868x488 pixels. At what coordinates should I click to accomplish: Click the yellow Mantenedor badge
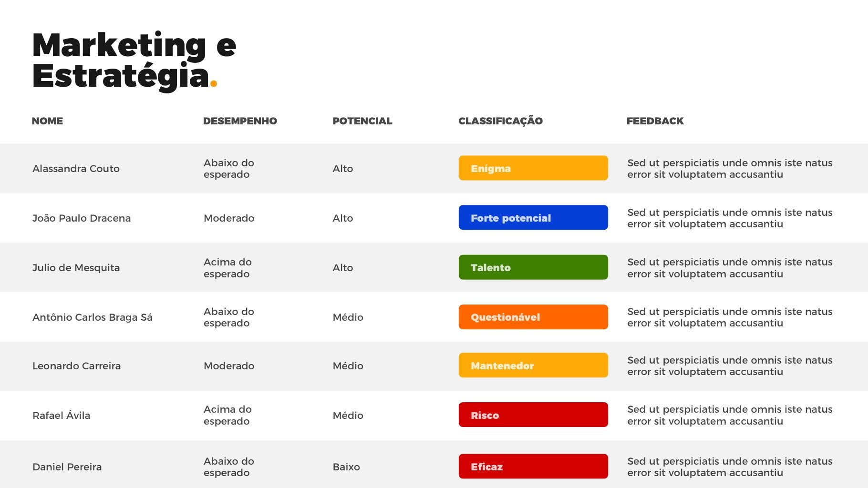click(533, 366)
